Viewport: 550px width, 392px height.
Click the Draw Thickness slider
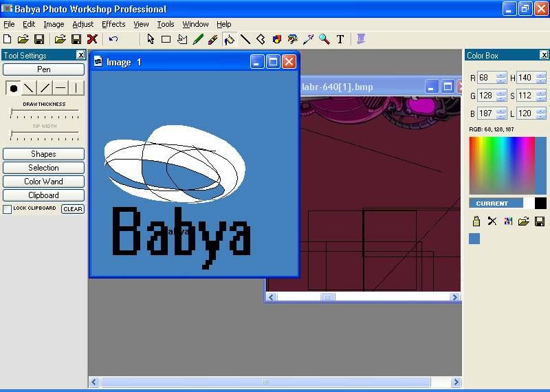click(x=45, y=111)
